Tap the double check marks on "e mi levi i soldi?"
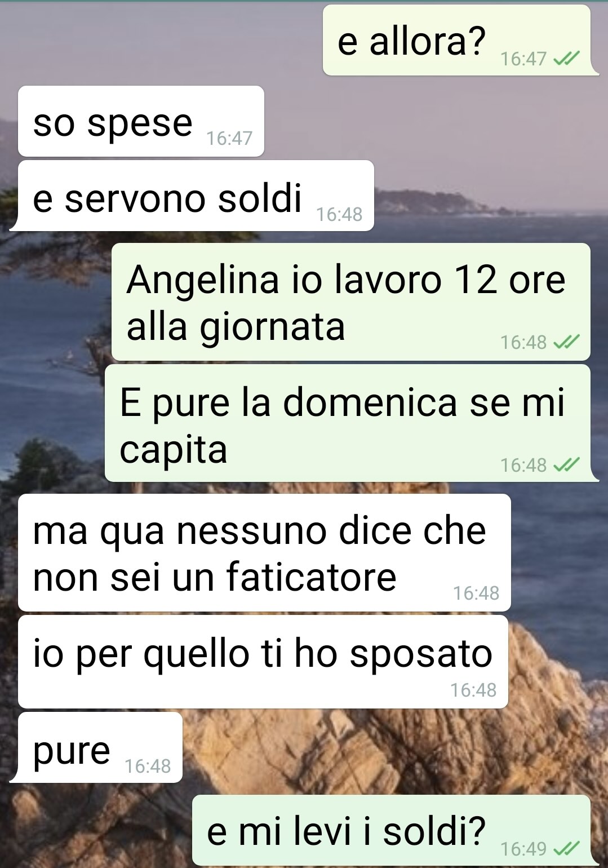The width and height of the screenshot is (608, 868). [566, 848]
